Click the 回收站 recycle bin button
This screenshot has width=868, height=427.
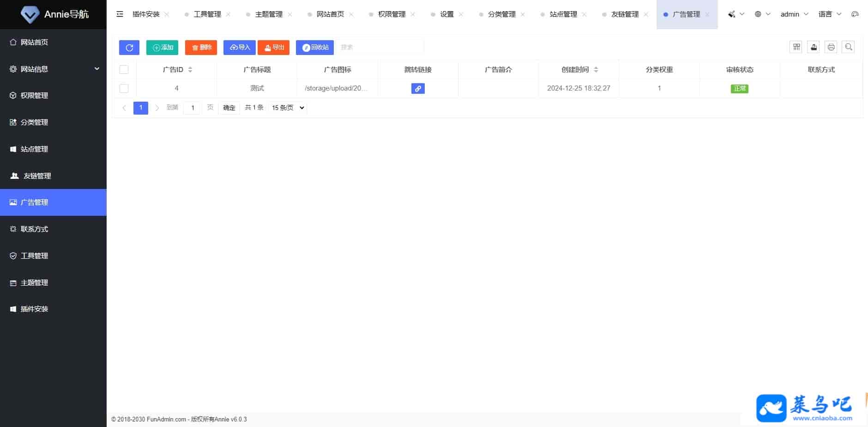click(315, 48)
